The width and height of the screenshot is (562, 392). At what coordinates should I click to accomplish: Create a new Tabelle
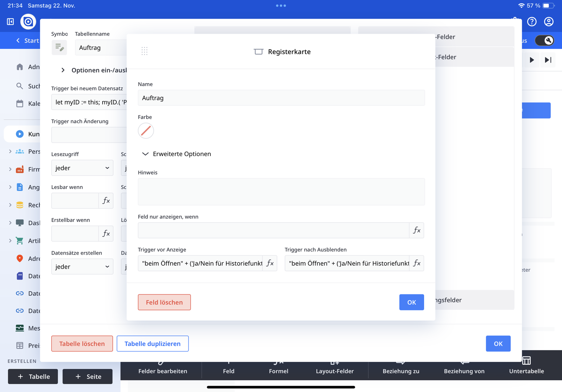(33, 377)
